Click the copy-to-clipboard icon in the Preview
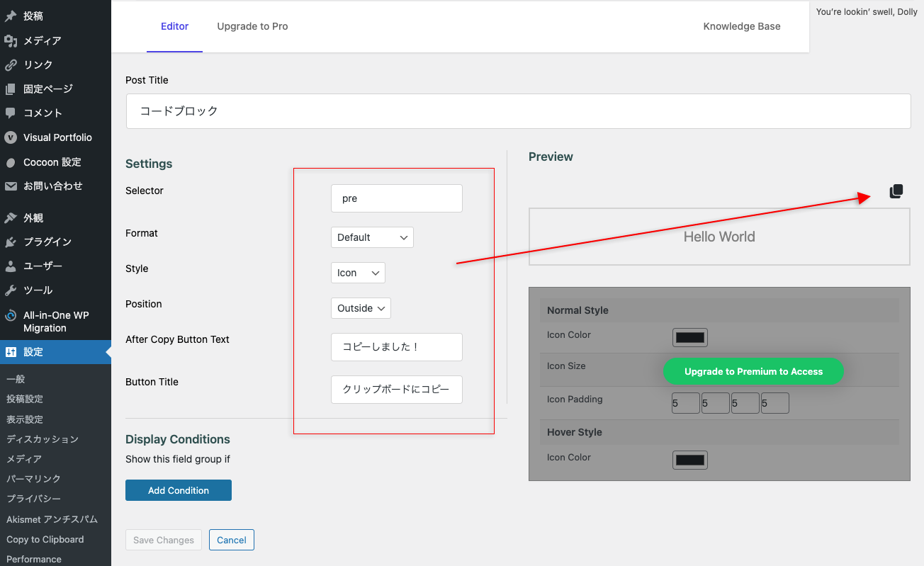 896,191
